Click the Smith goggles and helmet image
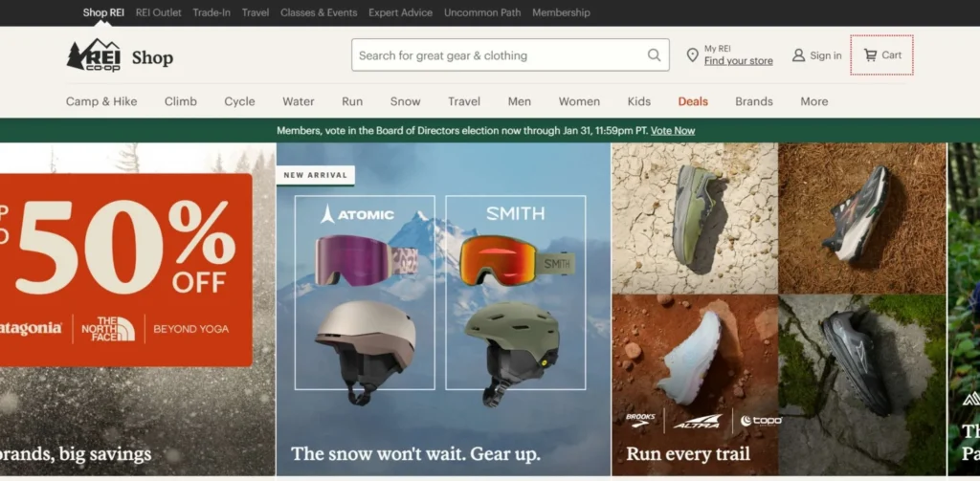 coord(516,293)
